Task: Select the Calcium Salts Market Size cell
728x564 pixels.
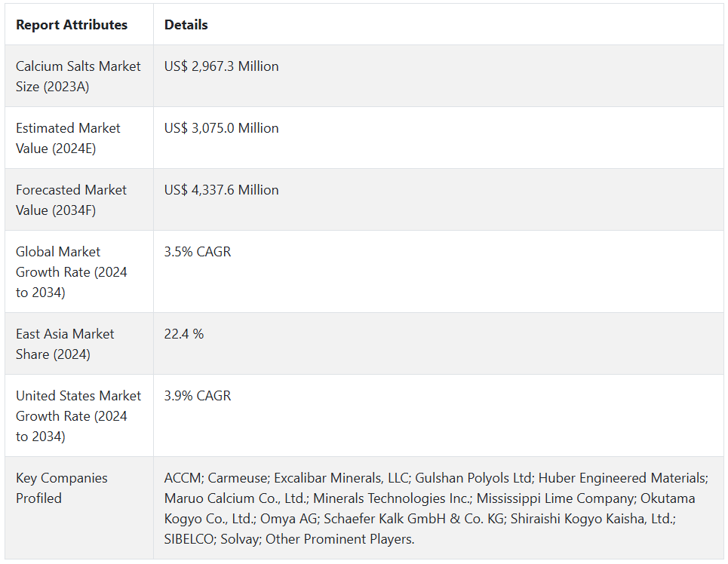Action: (x=78, y=76)
